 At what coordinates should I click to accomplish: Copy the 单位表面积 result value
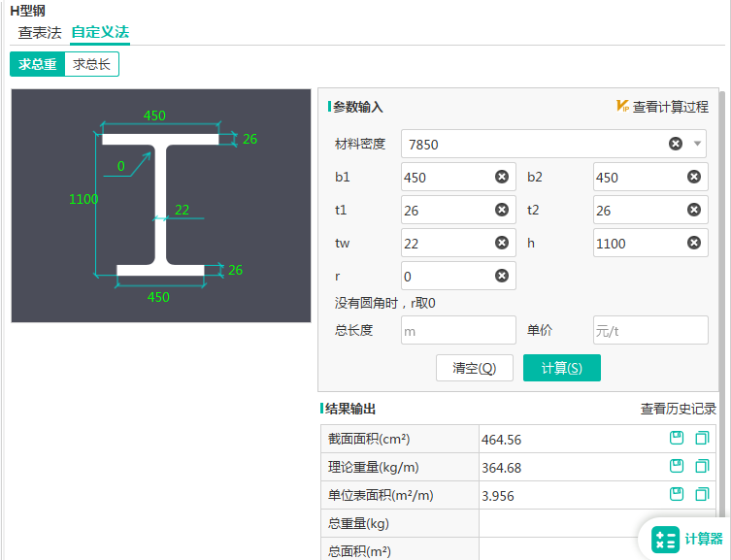click(702, 494)
